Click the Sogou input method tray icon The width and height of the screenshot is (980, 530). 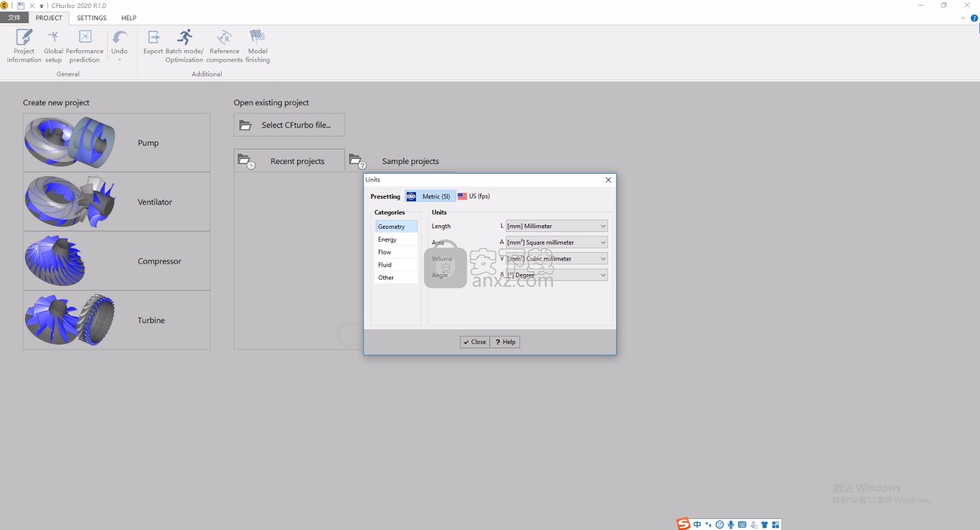click(x=683, y=524)
